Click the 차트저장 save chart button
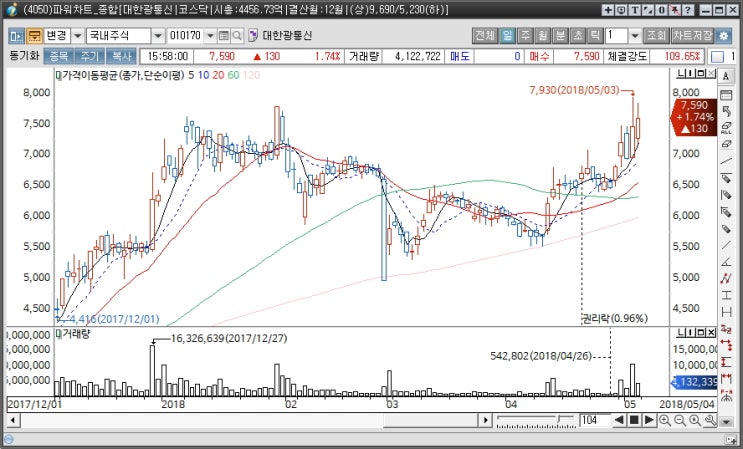 692,36
